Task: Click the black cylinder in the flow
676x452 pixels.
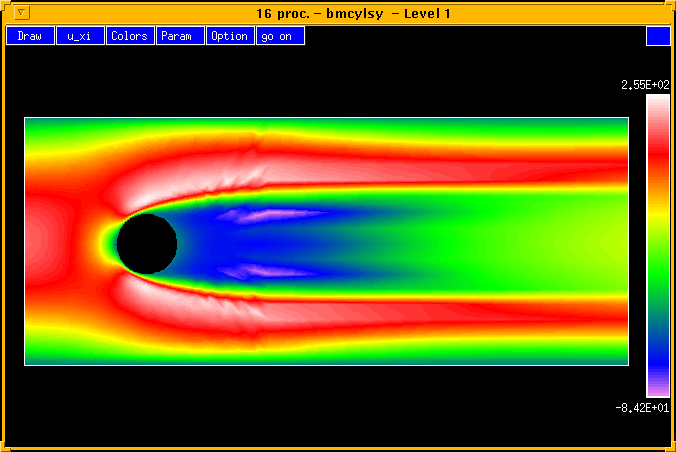Action: click(x=147, y=244)
